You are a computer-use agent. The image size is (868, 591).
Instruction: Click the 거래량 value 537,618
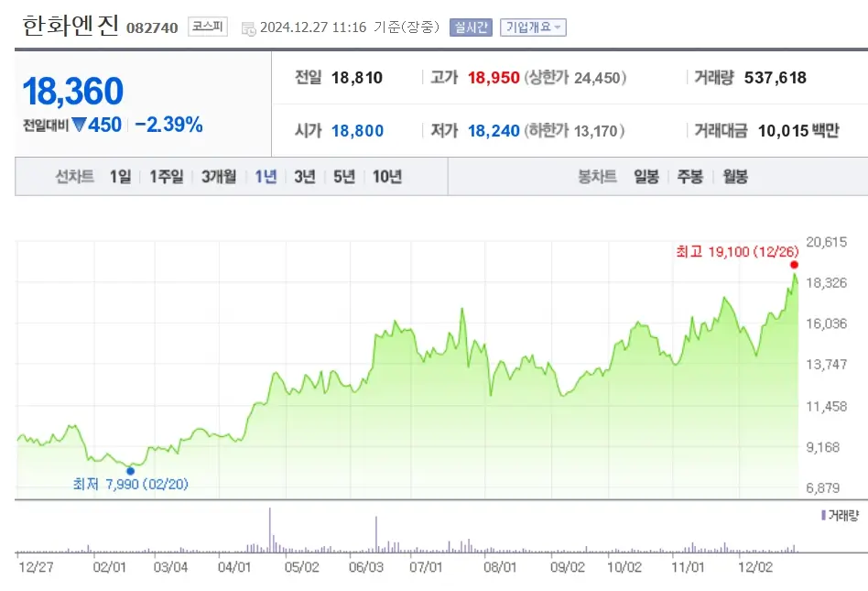(x=775, y=78)
